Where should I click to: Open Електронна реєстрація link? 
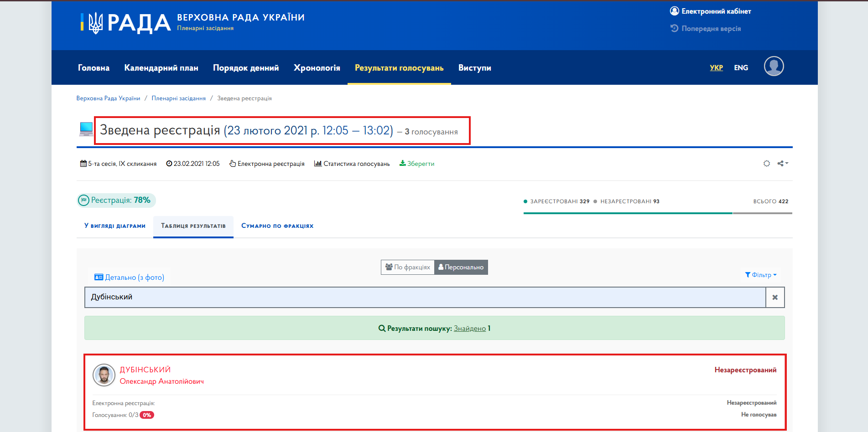267,164
